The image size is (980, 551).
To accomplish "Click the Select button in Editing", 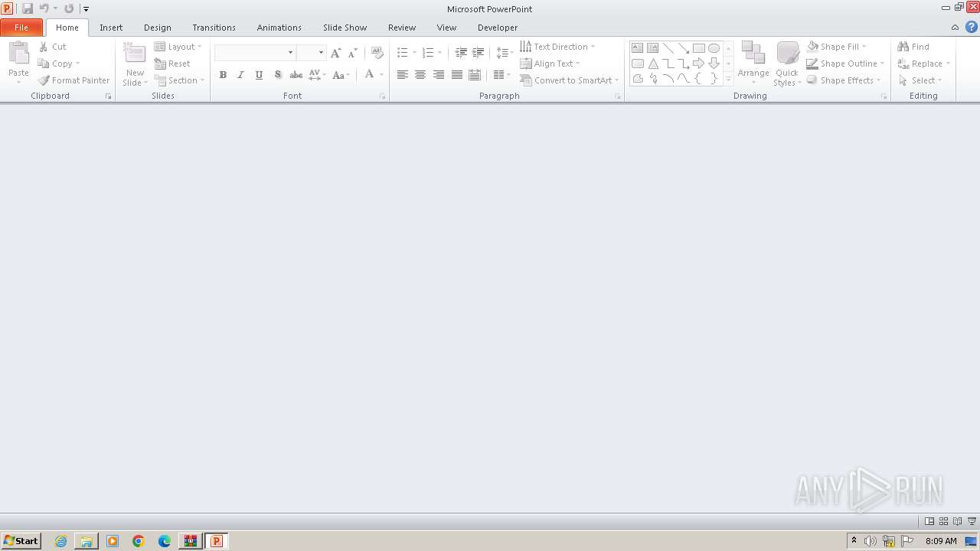I will coord(920,80).
